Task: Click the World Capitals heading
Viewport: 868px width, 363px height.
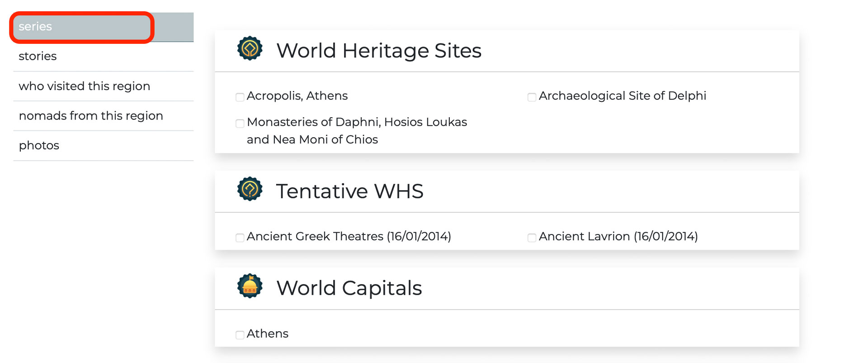Action: [349, 288]
